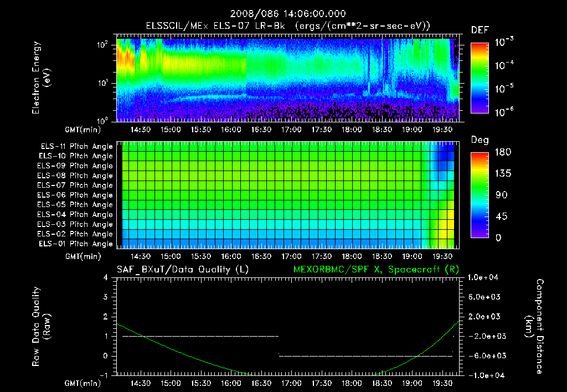Select the ELS-08 Pitch Angle row label
The width and height of the screenshot is (567, 392).
75,176
